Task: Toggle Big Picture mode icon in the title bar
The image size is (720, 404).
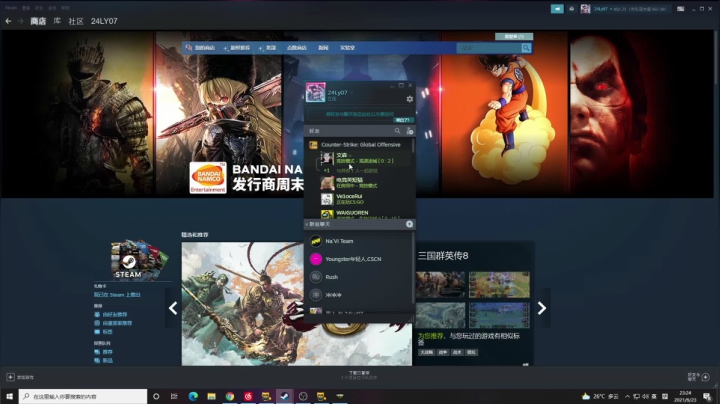Action: tap(681, 9)
